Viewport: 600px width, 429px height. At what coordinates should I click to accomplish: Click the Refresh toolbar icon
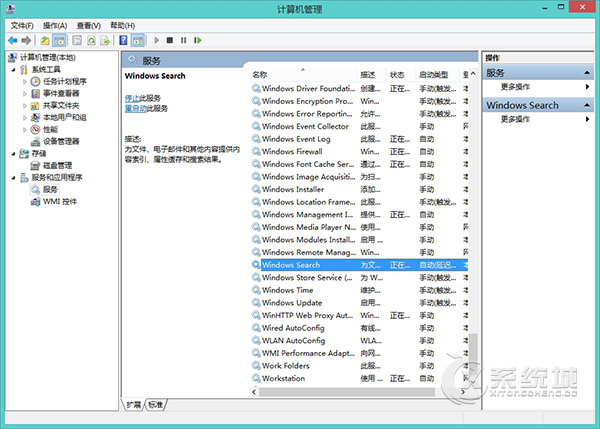pyautogui.click(x=91, y=40)
